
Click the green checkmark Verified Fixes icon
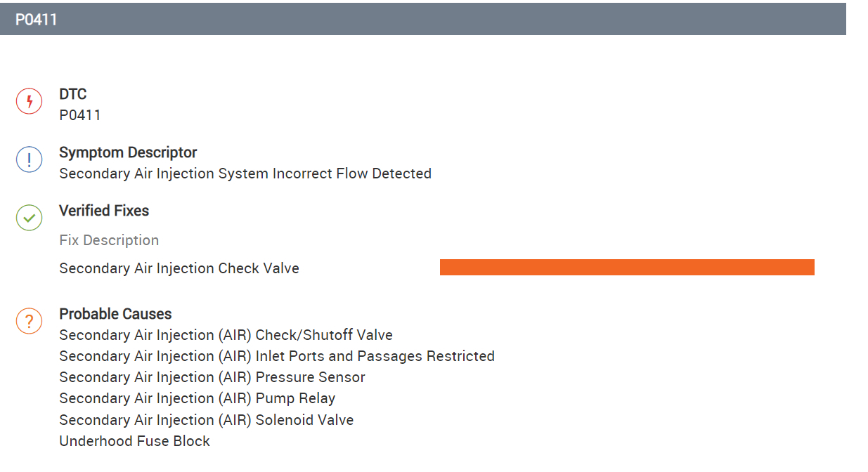click(x=29, y=218)
